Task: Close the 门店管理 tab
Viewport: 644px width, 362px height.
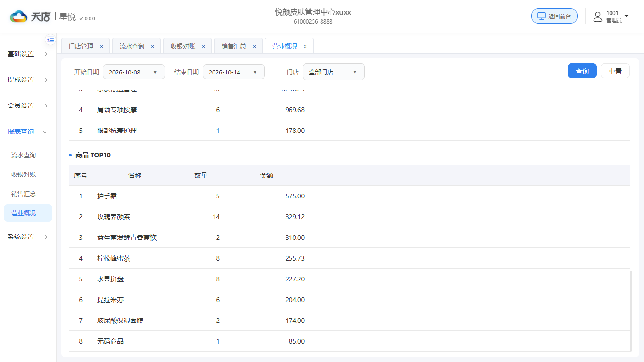Action: click(101, 46)
